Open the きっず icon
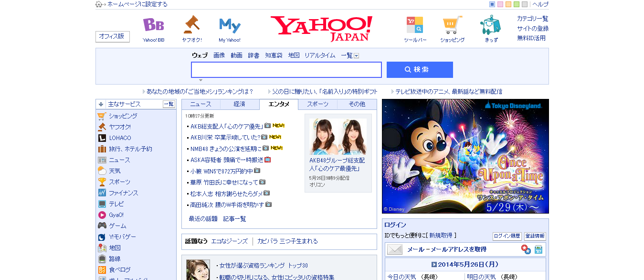Screen dimensions: 644x280 [490, 25]
